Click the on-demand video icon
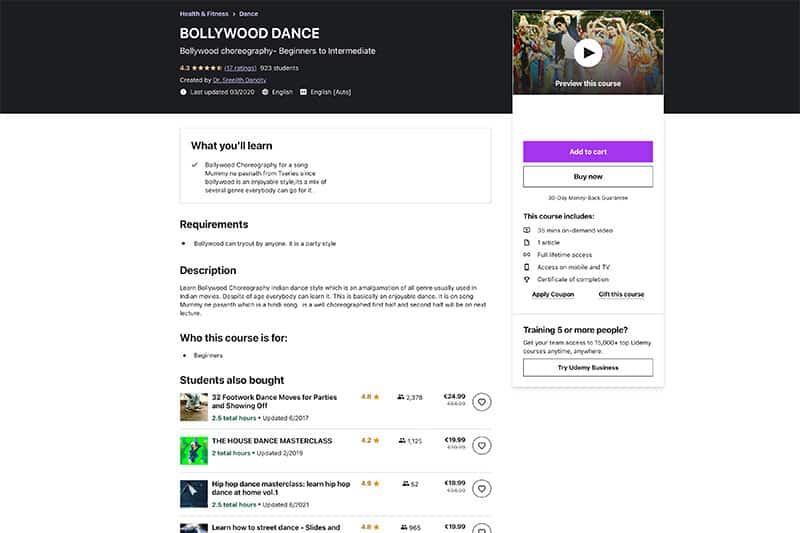 point(527,230)
